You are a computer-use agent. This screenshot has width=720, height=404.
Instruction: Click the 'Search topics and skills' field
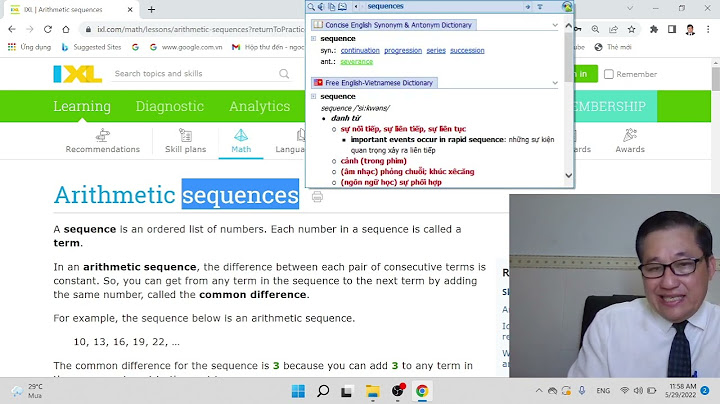point(195,73)
